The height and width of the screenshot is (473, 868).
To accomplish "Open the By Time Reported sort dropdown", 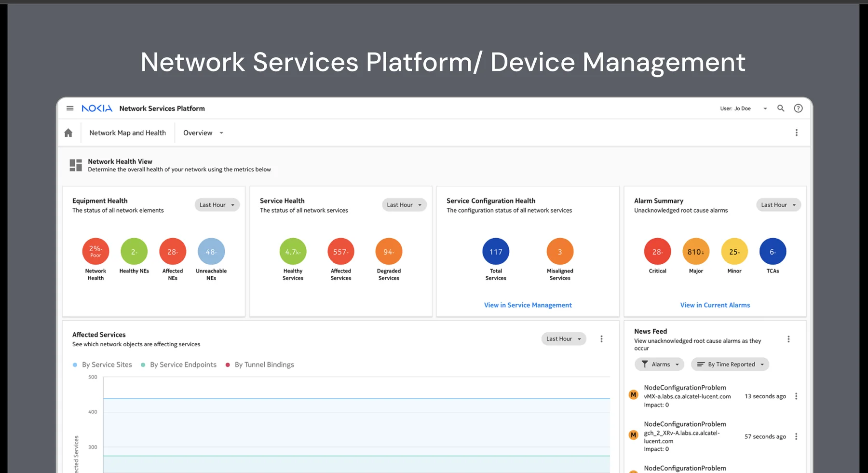I will click(730, 365).
